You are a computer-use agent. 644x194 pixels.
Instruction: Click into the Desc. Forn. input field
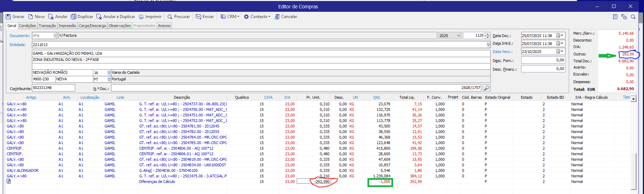(543, 60)
